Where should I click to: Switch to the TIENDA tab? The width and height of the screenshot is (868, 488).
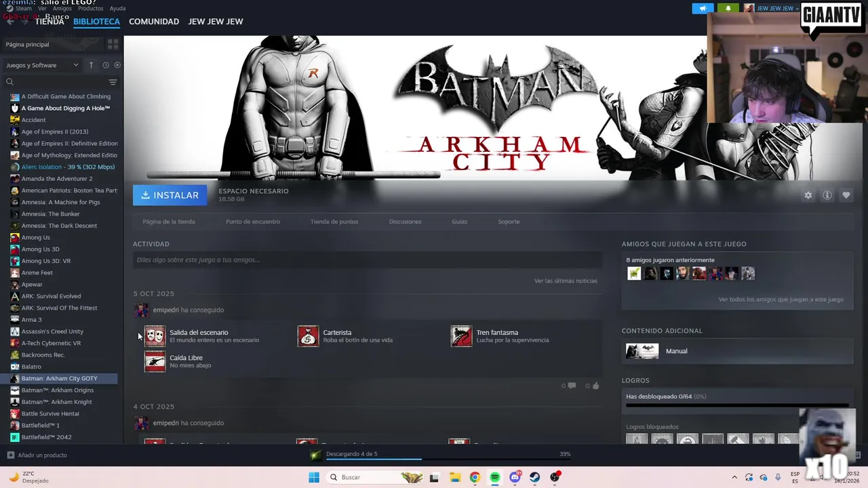pyautogui.click(x=50, y=22)
